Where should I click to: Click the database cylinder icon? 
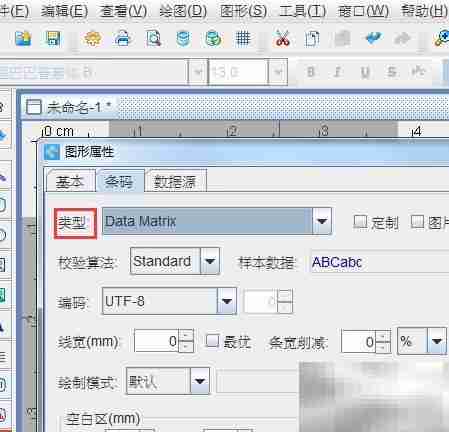click(x=183, y=38)
